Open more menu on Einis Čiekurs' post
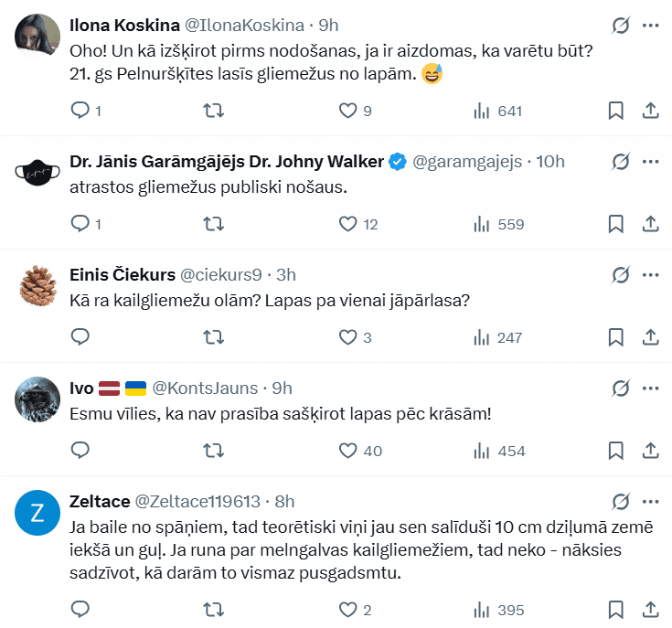The height and width of the screenshot is (628, 672). pos(651,275)
